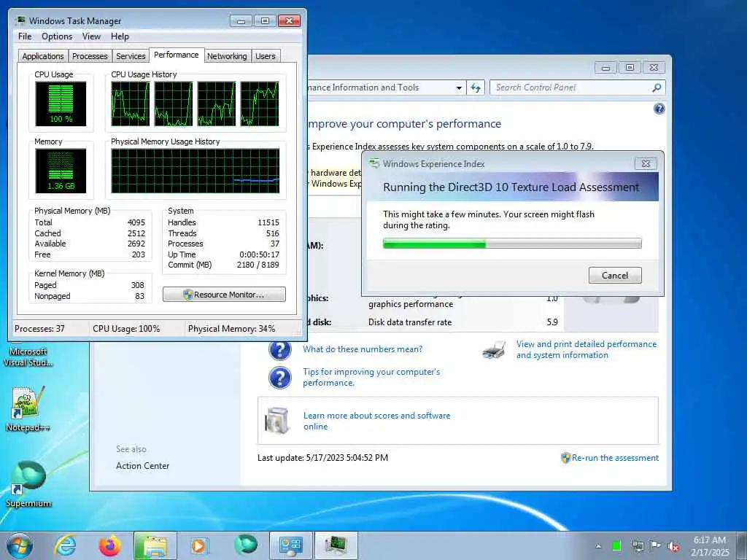Switch to the Applications tab
Image resolution: width=747 pixels, height=560 pixels.
click(x=43, y=56)
